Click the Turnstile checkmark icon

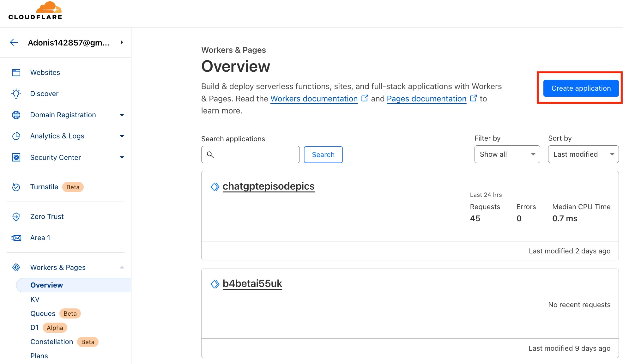tap(16, 187)
